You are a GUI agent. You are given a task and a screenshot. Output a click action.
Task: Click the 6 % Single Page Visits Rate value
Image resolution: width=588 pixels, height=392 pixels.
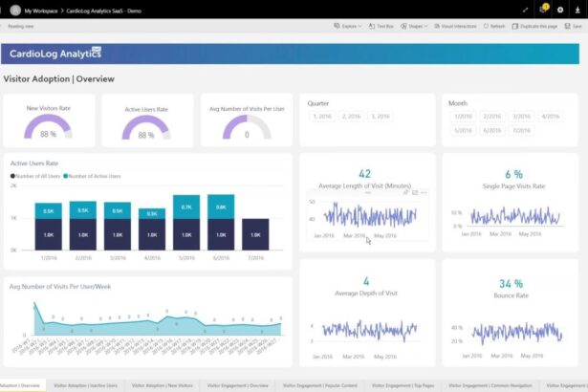click(513, 174)
